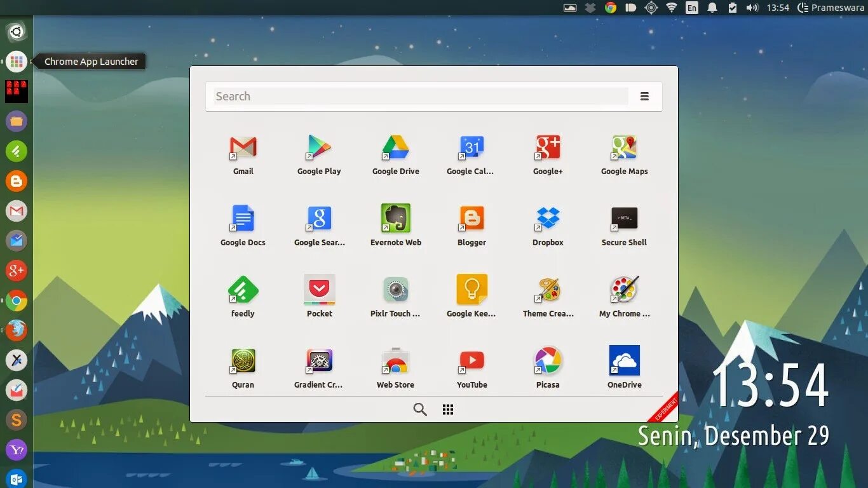This screenshot has width=868, height=488.
Task: Click Chrome App Launcher icon in the dock
Action: click(17, 62)
